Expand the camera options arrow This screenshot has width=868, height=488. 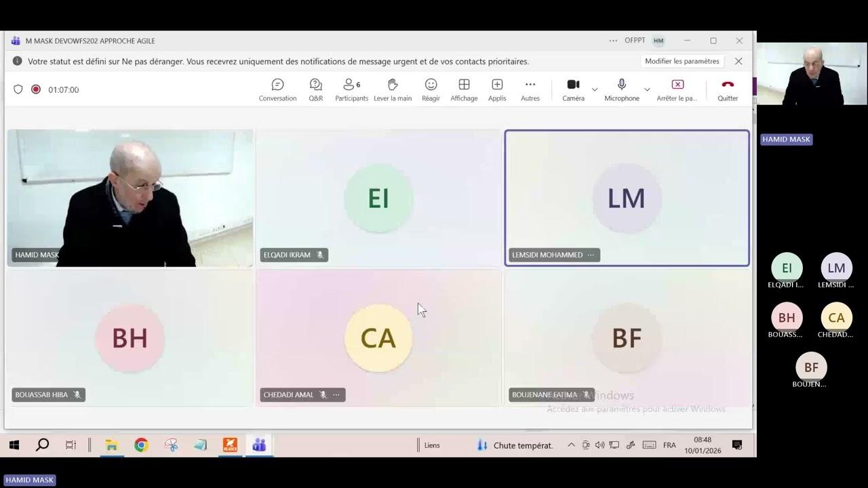tap(595, 89)
